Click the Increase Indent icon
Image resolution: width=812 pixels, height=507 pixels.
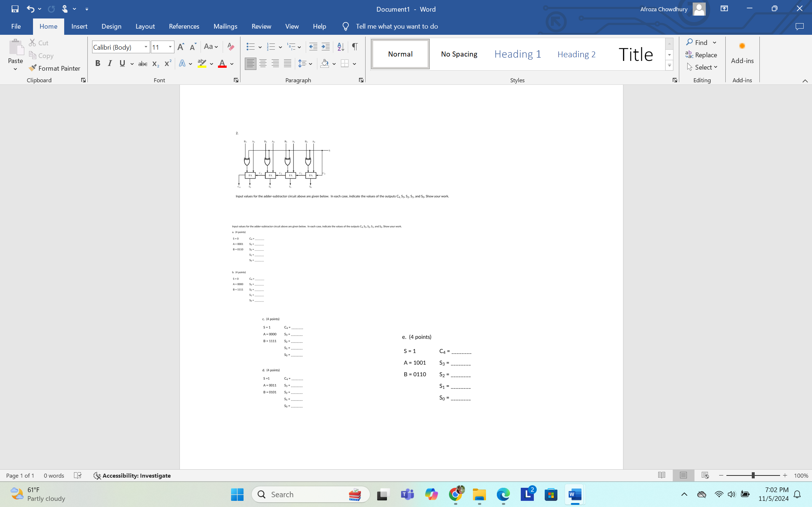click(x=326, y=47)
